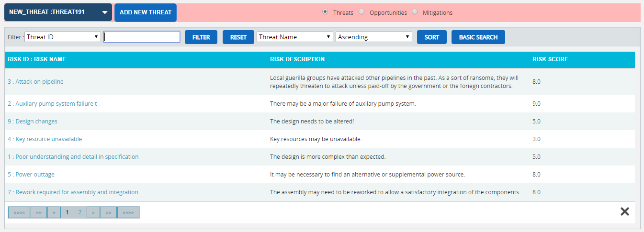Close the risk list with X icon
Image resolution: width=644 pixels, height=232 pixels.
pyautogui.click(x=624, y=211)
